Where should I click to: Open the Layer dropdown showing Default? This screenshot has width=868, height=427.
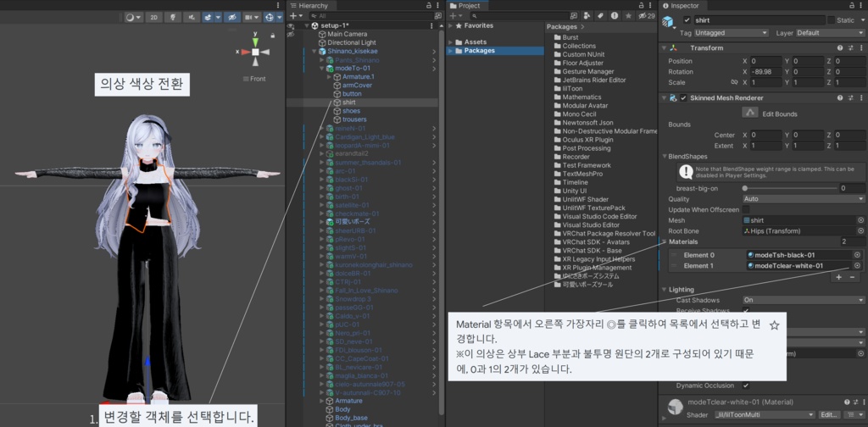830,33
